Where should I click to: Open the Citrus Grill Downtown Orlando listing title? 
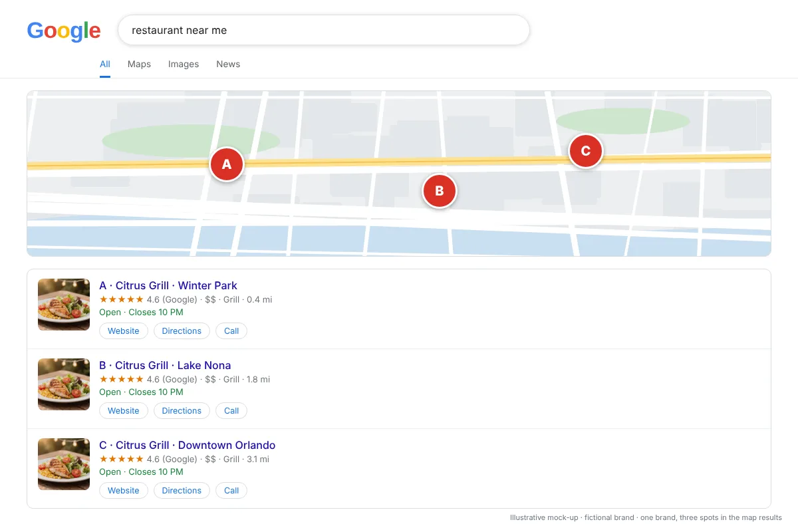click(x=187, y=446)
